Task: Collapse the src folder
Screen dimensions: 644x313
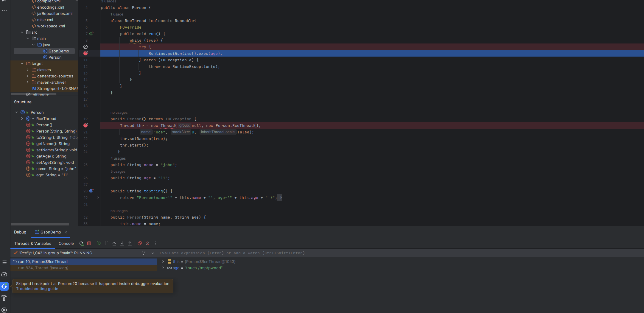Action: pyautogui.click(x=22, y=32)
